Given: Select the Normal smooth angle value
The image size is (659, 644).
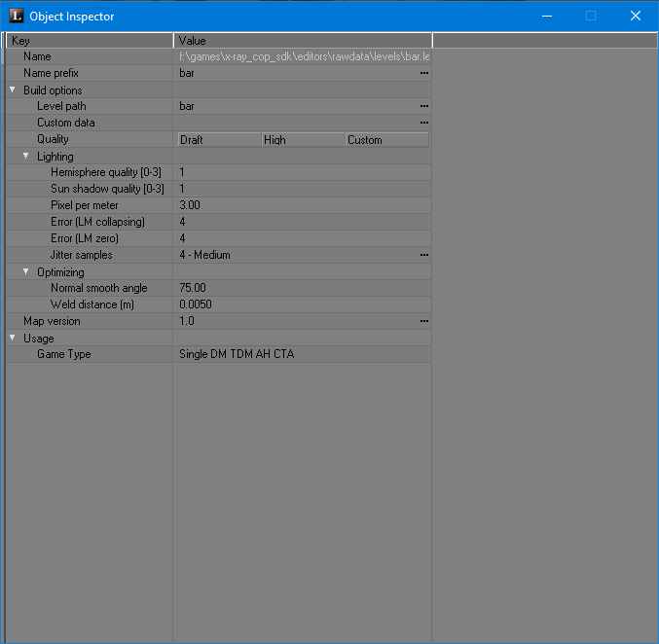Looking at the screenshot, I should [x=302, y=288].
